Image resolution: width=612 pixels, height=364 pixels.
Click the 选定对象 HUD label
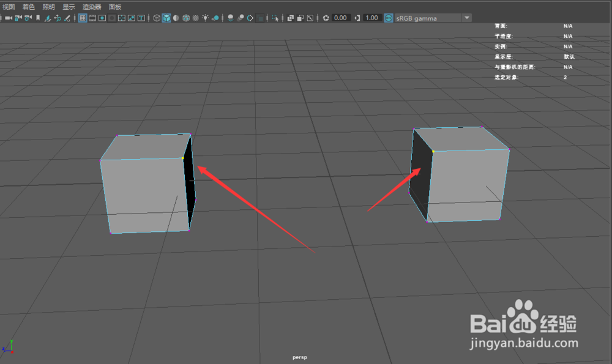pos(506,77)
